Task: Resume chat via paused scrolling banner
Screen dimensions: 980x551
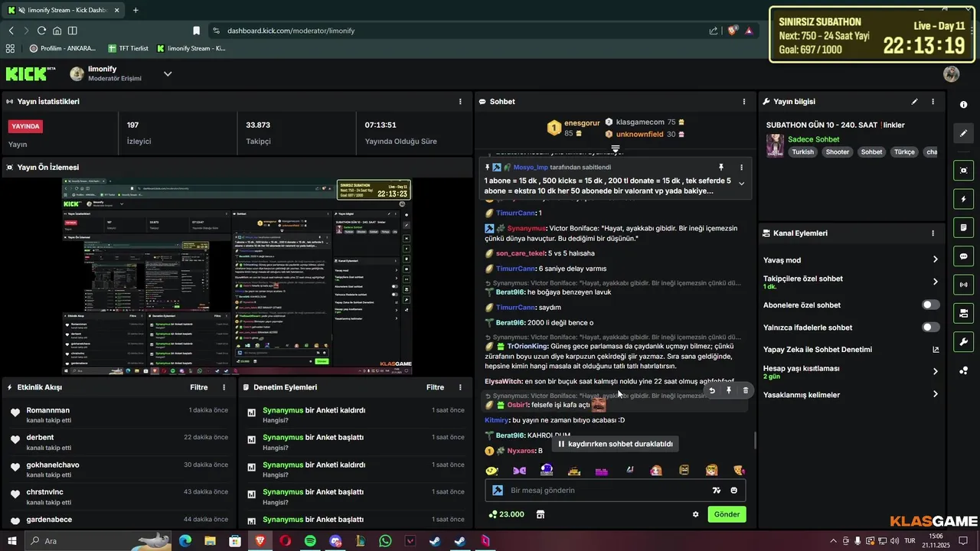Action: click(615, 444)
